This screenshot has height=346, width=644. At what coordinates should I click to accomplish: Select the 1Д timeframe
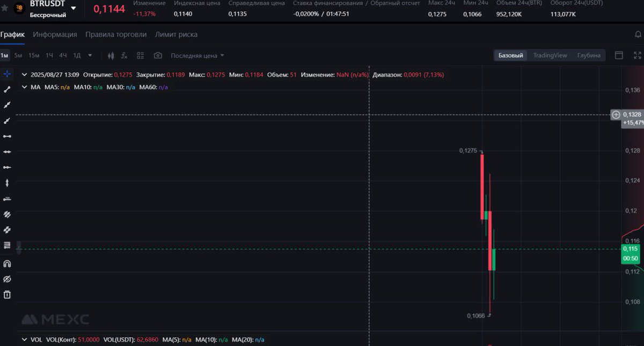(76, 55)
